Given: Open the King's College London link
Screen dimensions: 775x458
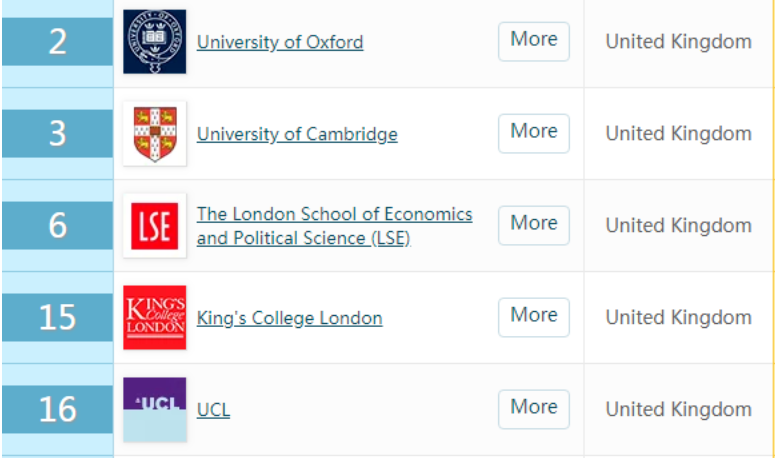Looking at the screenshot, I should [x=290, y=318].
